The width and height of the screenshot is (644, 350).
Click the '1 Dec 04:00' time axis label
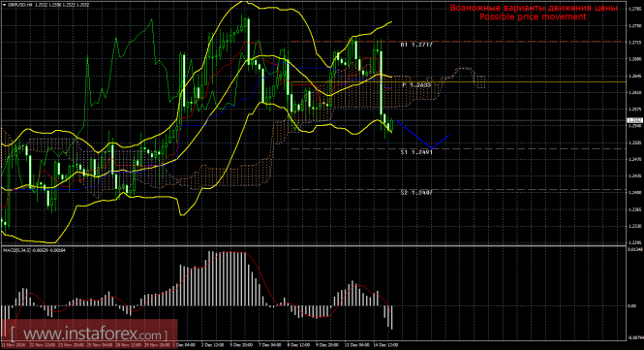click(184, 345)
